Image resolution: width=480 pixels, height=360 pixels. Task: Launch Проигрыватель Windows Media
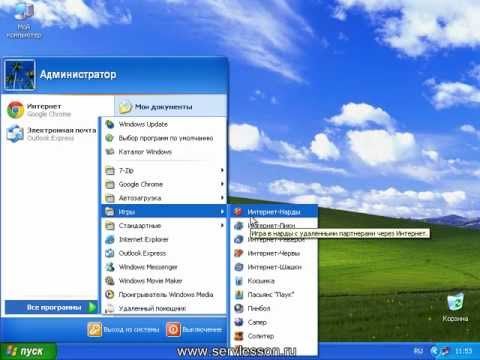point(164,295)
